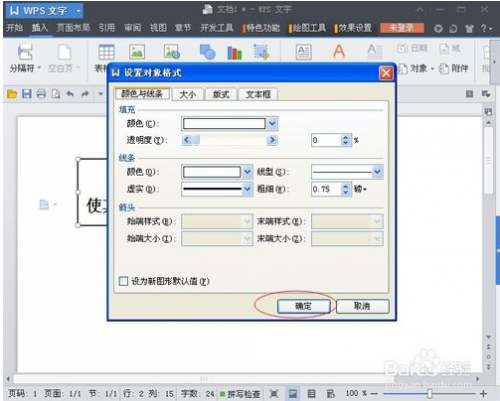The image size is (500, 401).
Task: Click zoom in plus button
Action: pos(483,394)
